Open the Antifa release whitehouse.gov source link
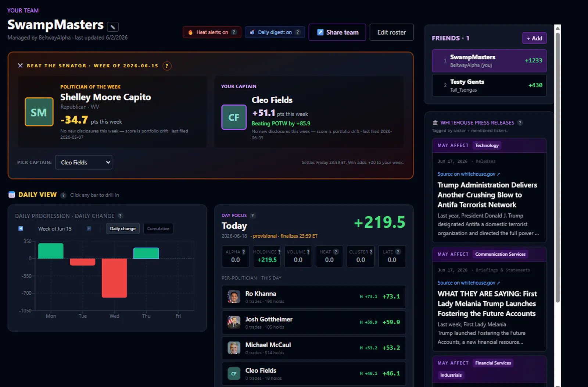Viewport: 588px width, 387px height. click(x=469, y=174)
